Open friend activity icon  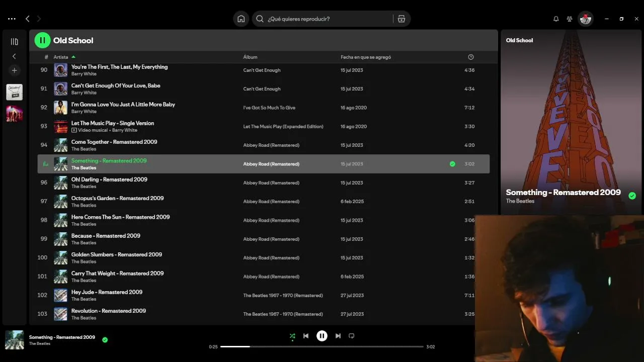[570, 19]
